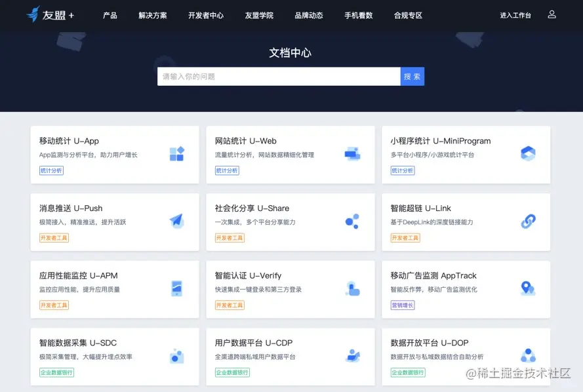Open 小程序统计 U-MiniProgram title
Screen dimensions: 583x392
441,141
